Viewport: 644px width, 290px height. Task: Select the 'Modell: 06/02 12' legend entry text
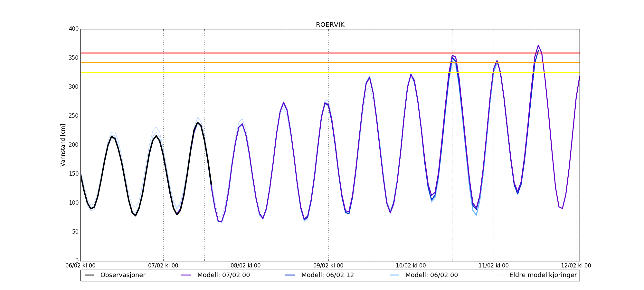coord(327,275)
